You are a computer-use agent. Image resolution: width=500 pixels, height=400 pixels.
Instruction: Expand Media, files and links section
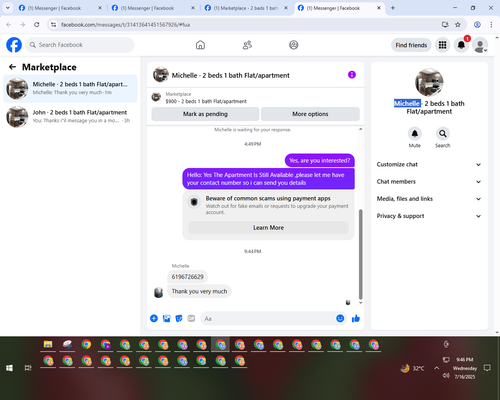[429, 199]
